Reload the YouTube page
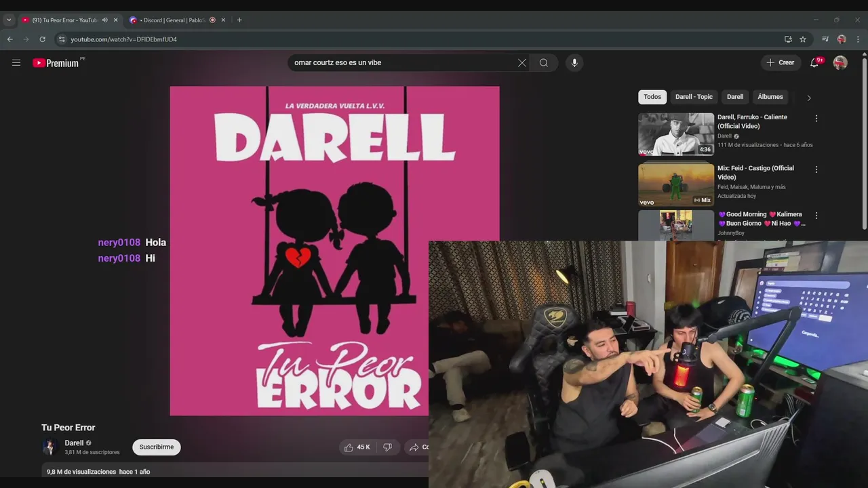This screenshot has width=868, height=488. pos(42,39)
